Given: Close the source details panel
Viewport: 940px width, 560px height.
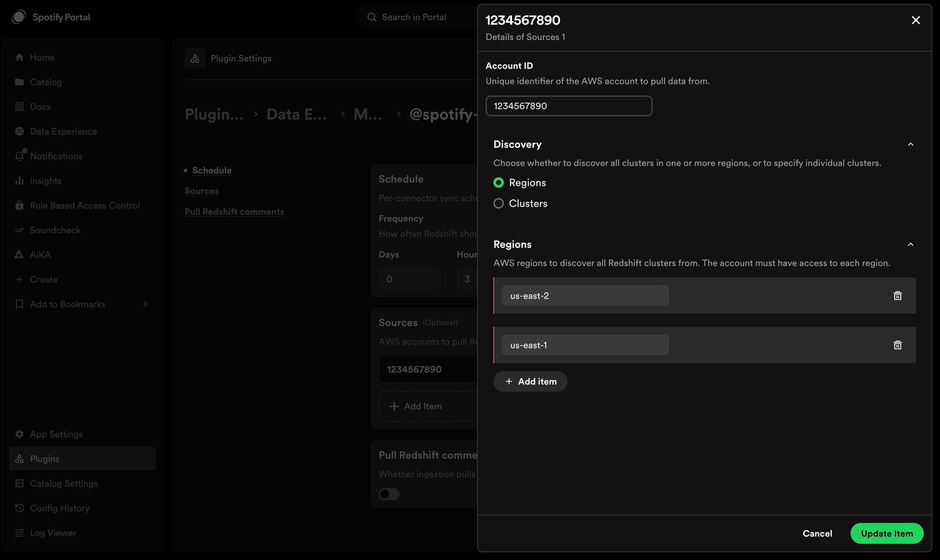Looking at the screenshot, I should (916, 20).
